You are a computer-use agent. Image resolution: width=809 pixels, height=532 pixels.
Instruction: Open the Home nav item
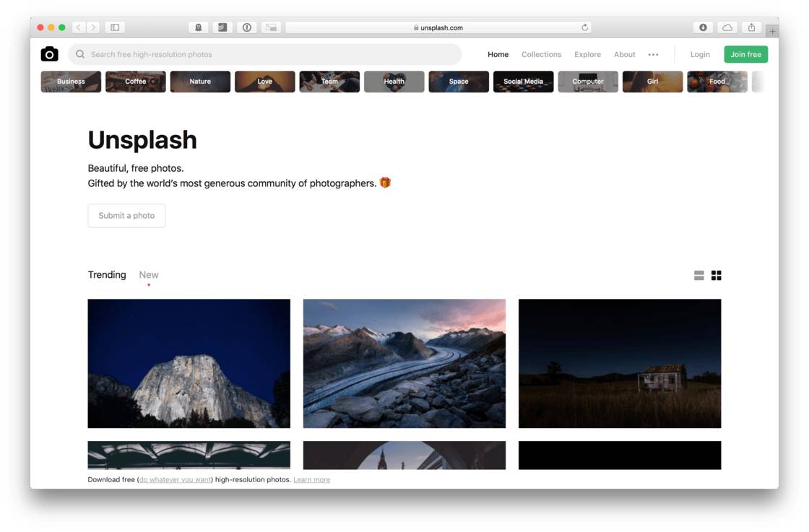[498, 54]
